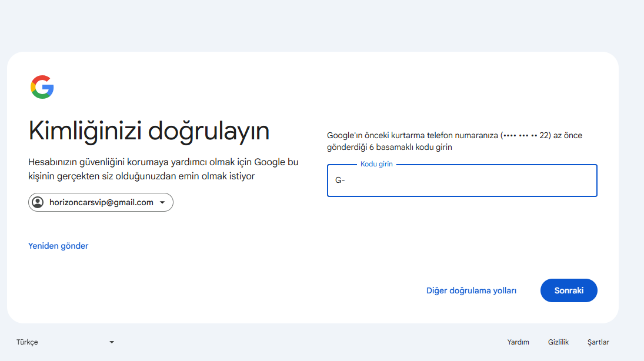The width and height of the screenshot is (644, 361).
Task: Click the Hesabınızın güvenliğini korumaya description text
Action: click(x=163, y=169)
